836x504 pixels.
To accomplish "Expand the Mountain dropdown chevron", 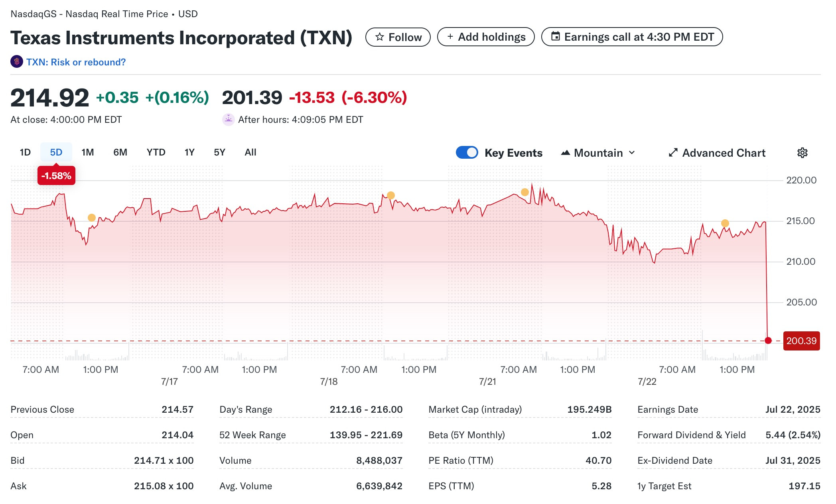I will click(x=632, y=153).
